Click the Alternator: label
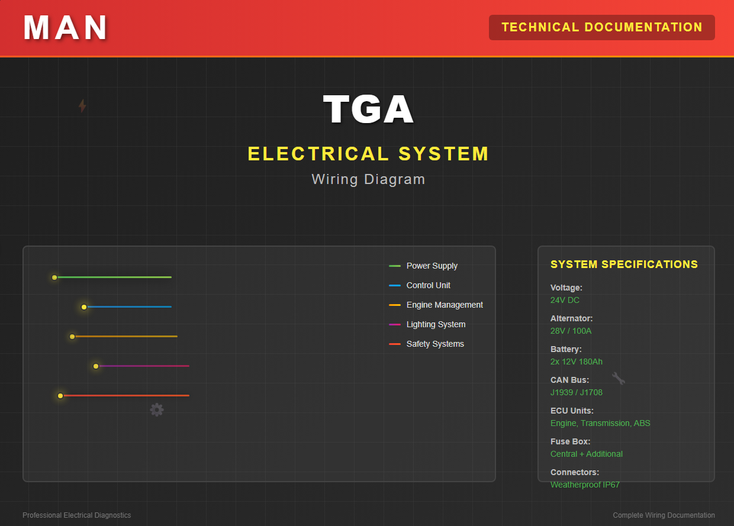 (x=572, y=318)
